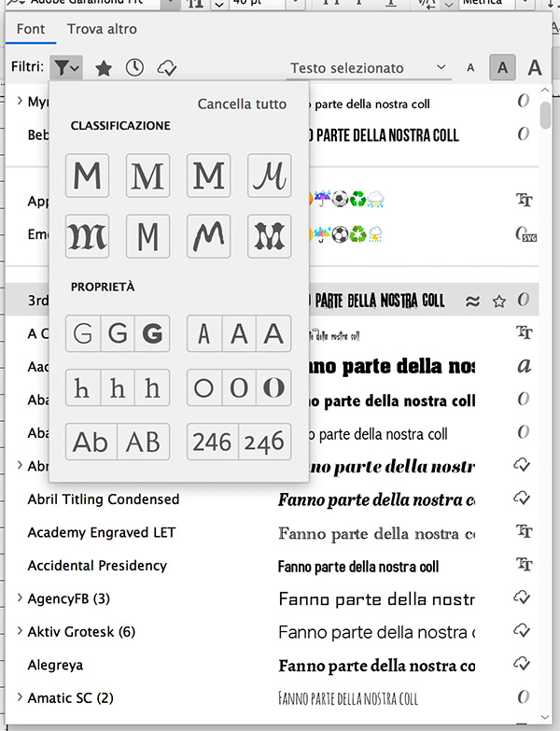This screenshot has width=560, height=731.
Task: Filter by slab serif classification M
Action: click(x=208, y=176)
